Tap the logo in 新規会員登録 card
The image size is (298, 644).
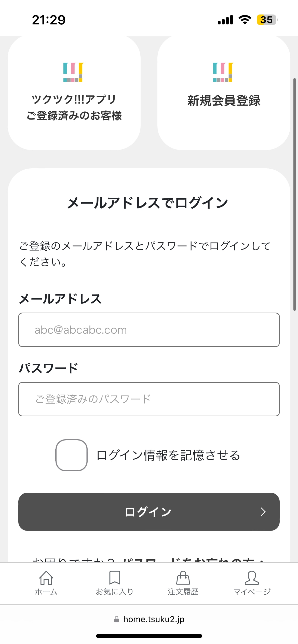pos(223,72)
